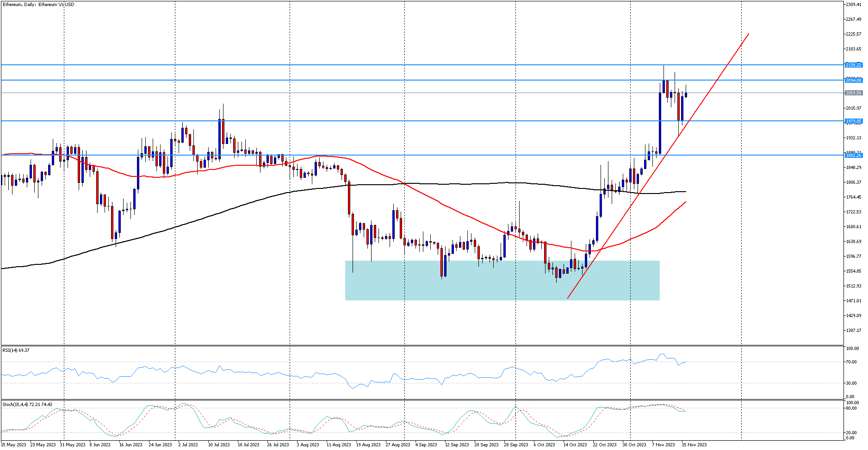
Task: Click the '16 Jun 2023' date label
Action: [131, 445]
